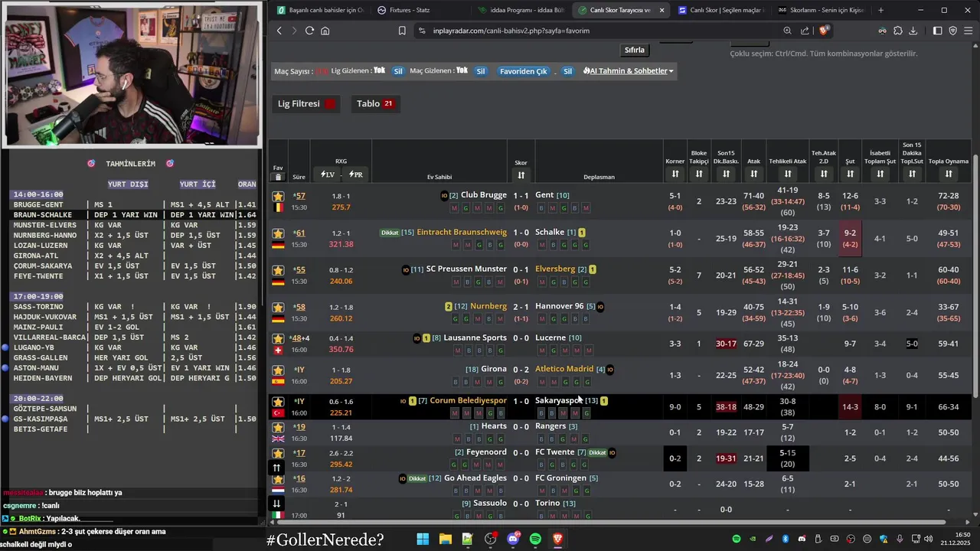980x551 pixels.
Task: Sort table by Korner column
Action: (675, 174)
